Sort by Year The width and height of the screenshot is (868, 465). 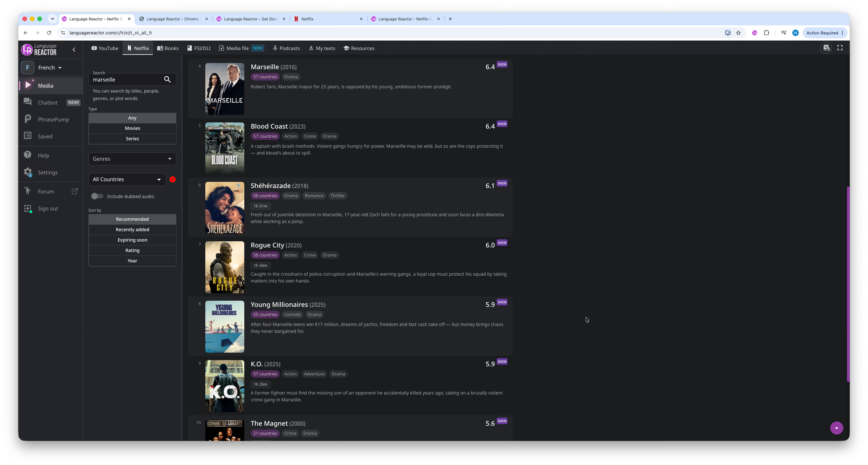132,261
